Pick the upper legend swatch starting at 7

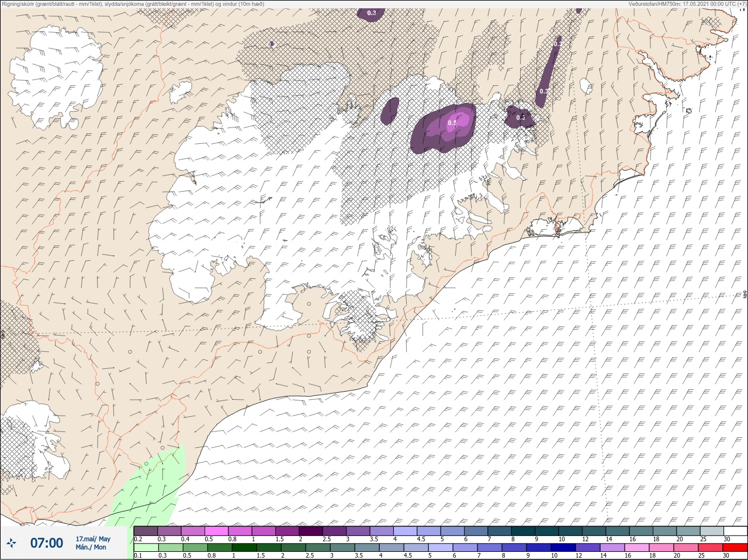pos(500,531)
